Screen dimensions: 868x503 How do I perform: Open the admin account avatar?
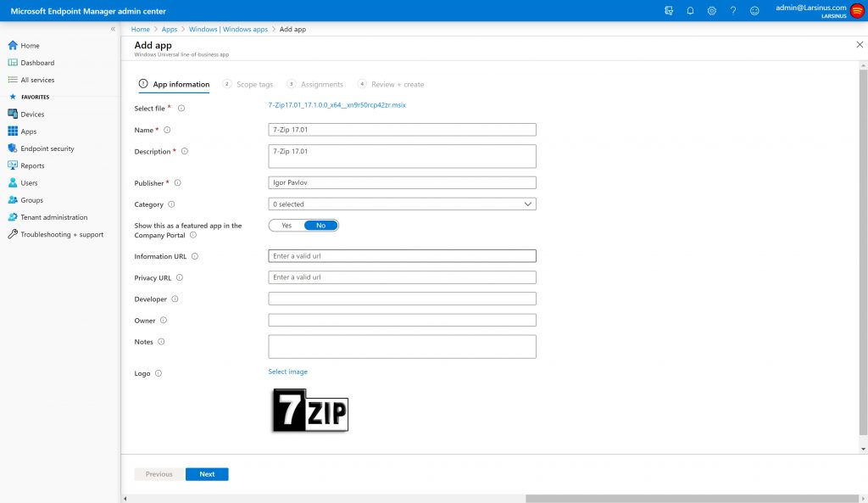click(857, 10)
